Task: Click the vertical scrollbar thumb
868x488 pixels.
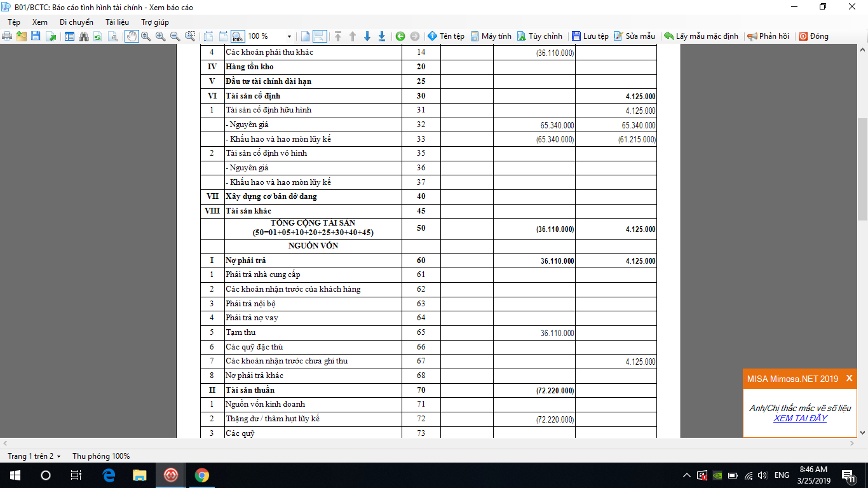Action: tap(862, 169)
